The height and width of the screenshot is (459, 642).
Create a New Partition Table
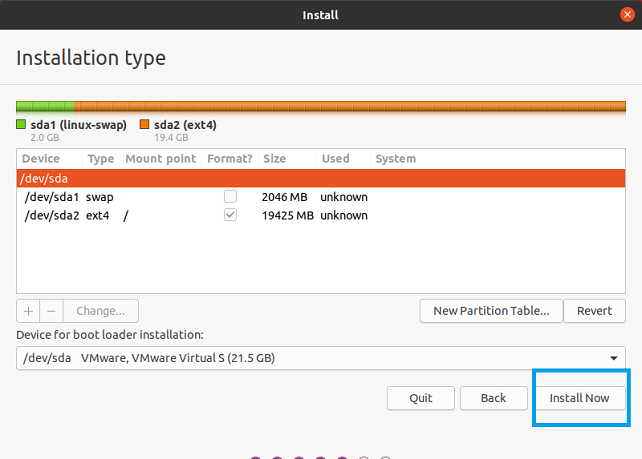[x=491, y=311]
